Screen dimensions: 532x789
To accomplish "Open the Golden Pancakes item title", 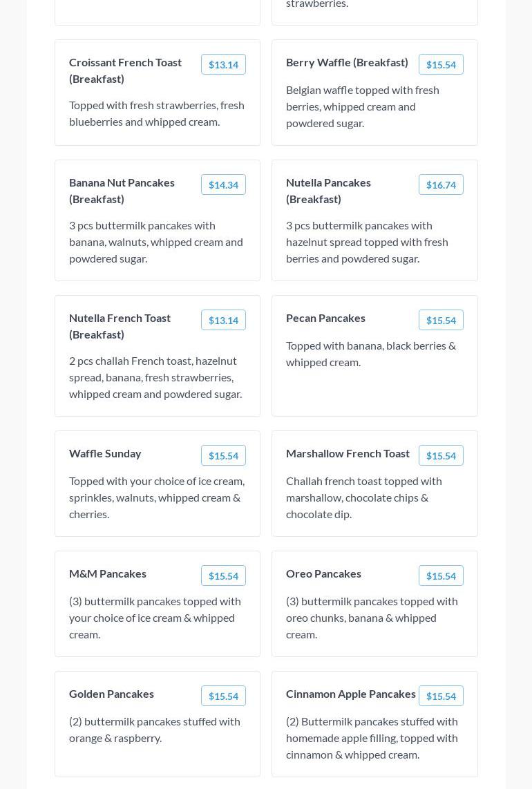I will pos(111,694).
